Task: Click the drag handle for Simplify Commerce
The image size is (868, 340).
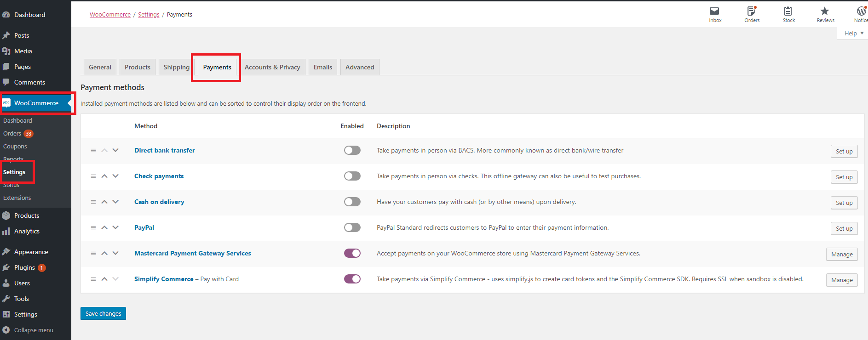Action: tap(93, 279)
